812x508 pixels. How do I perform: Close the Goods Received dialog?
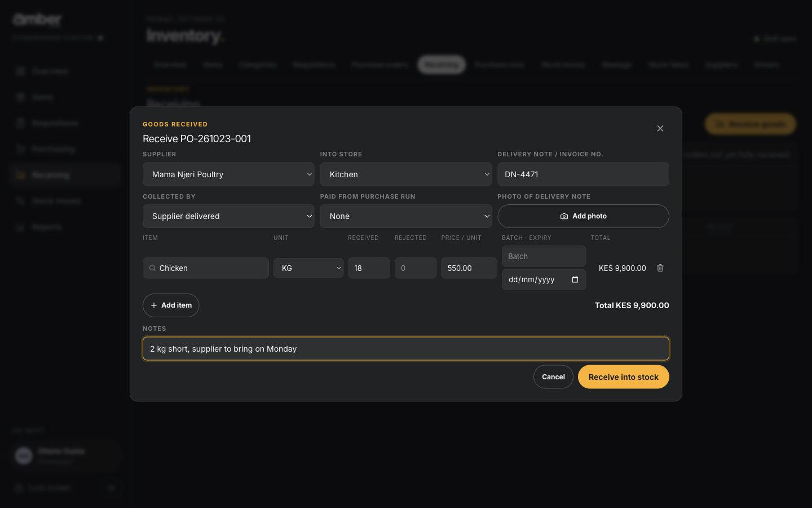[660, 129]
